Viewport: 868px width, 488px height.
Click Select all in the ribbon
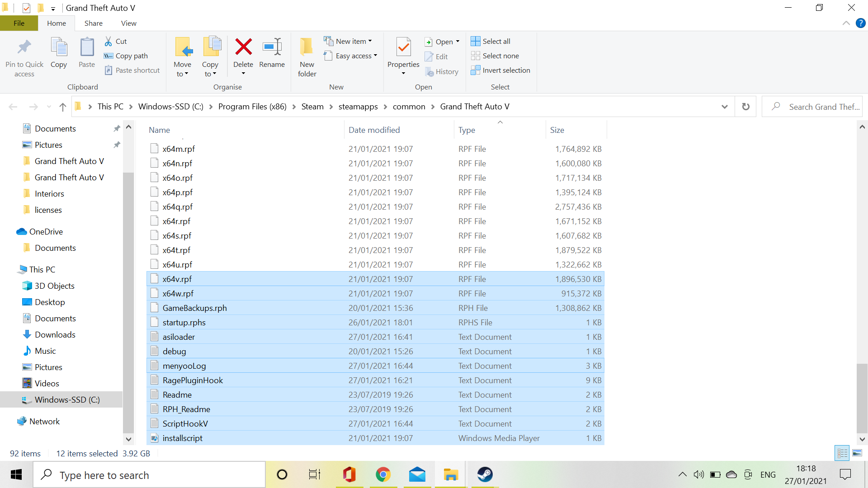(491, 41)
